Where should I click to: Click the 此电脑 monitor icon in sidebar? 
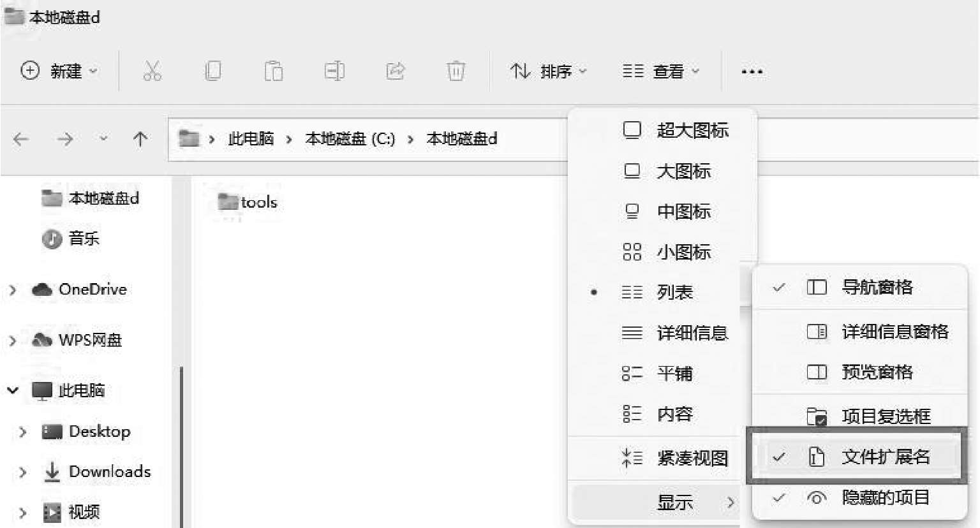[42, 390]
